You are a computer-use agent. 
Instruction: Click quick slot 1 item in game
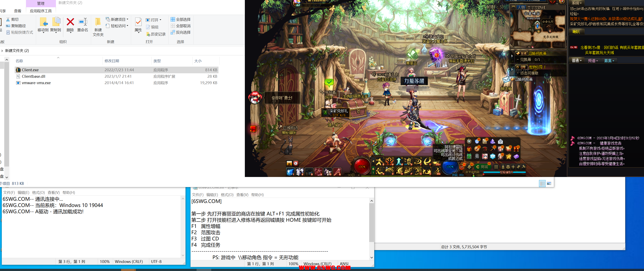[291, 172]
